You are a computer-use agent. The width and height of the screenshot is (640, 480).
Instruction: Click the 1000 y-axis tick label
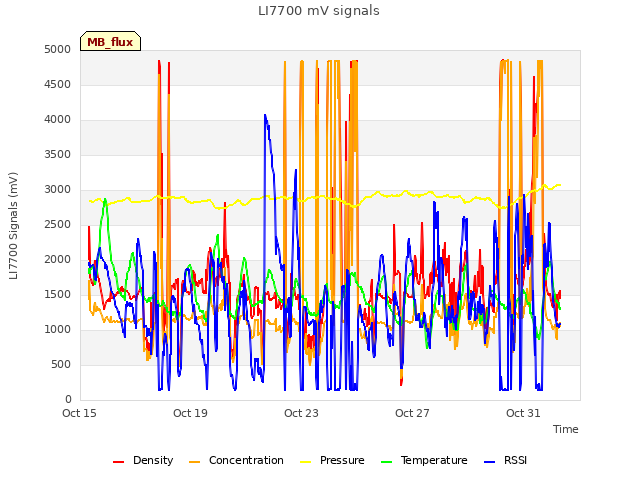[x=58, y=329]
